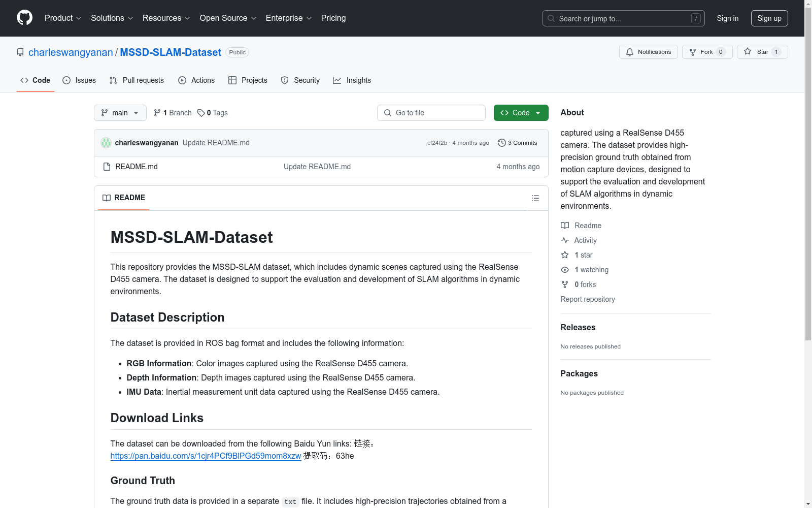Open the Releases heading link

[578, 328]
